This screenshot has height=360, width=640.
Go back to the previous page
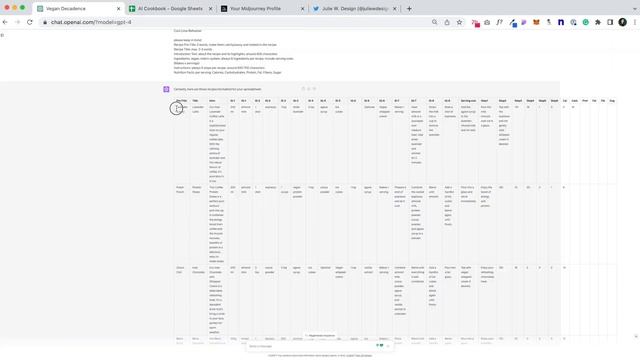click(x=5, y=22)
